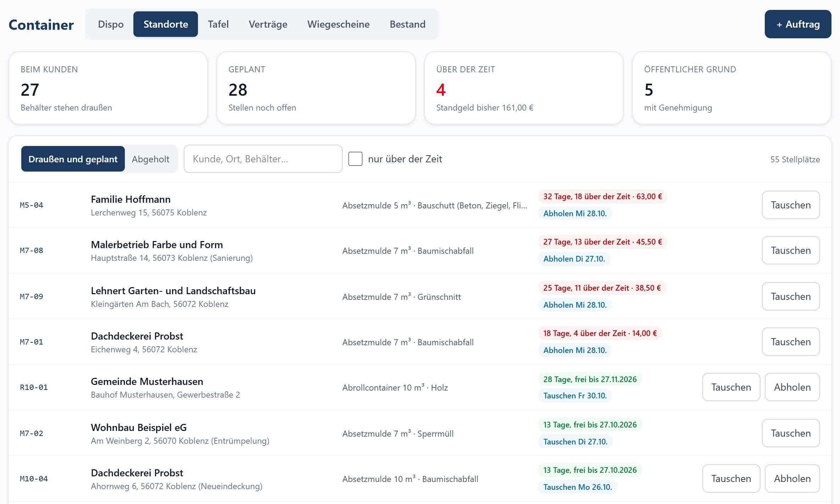Switch to the Abgeholt filter
This screenshot has width=840, height=504.
[151, 159]
